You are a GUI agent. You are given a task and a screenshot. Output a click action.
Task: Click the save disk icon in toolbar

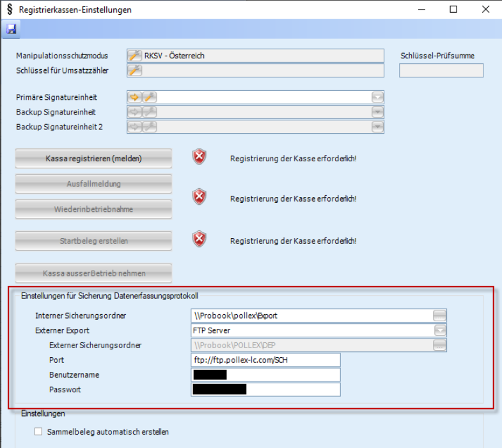click(12, 29)
